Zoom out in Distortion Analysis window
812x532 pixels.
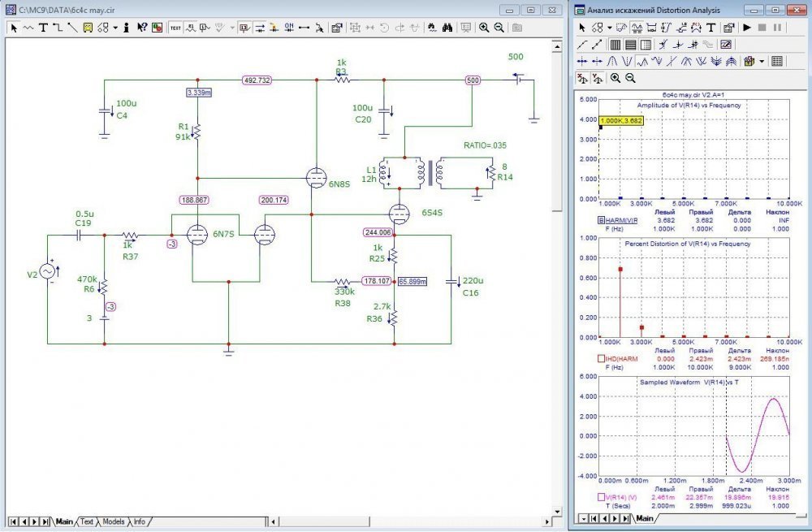coord(630,78)
